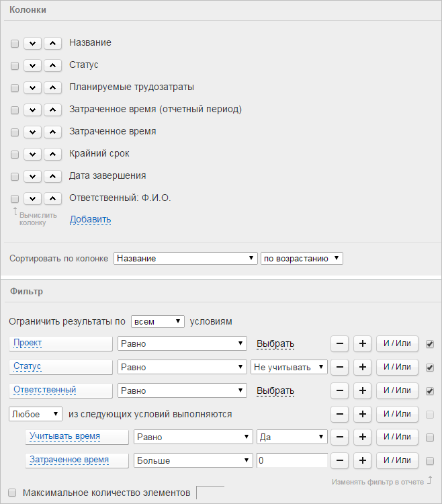The height and width of the screenshot is (504, 442).
Task: Move the Статус column up
Action: pos(52,66)
